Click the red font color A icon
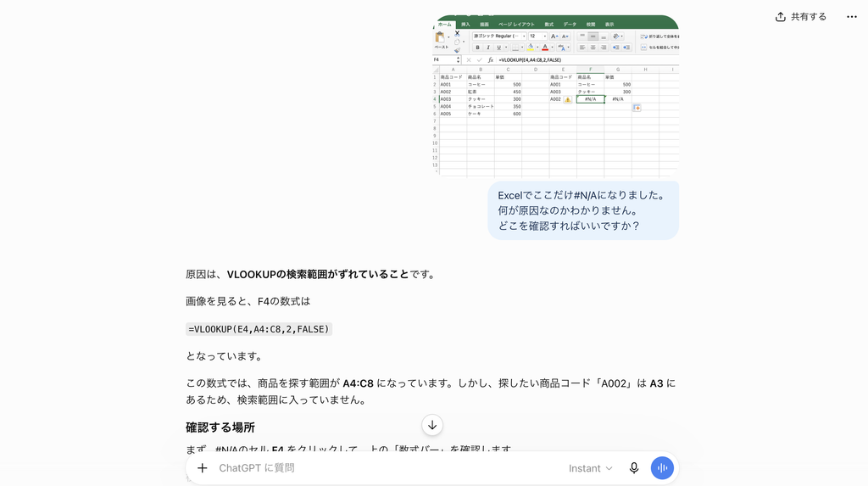Image resolution: width=868 pixels, height=486 pixels. 545,47
